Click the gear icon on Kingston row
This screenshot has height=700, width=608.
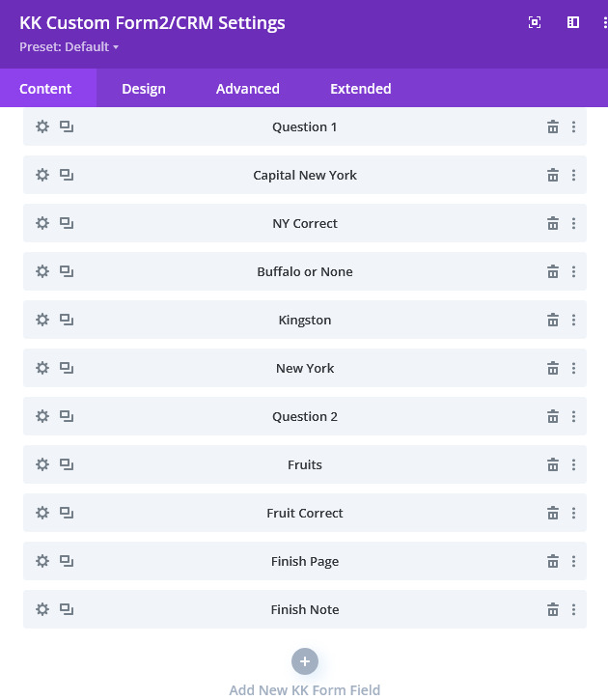click(42, 320)
